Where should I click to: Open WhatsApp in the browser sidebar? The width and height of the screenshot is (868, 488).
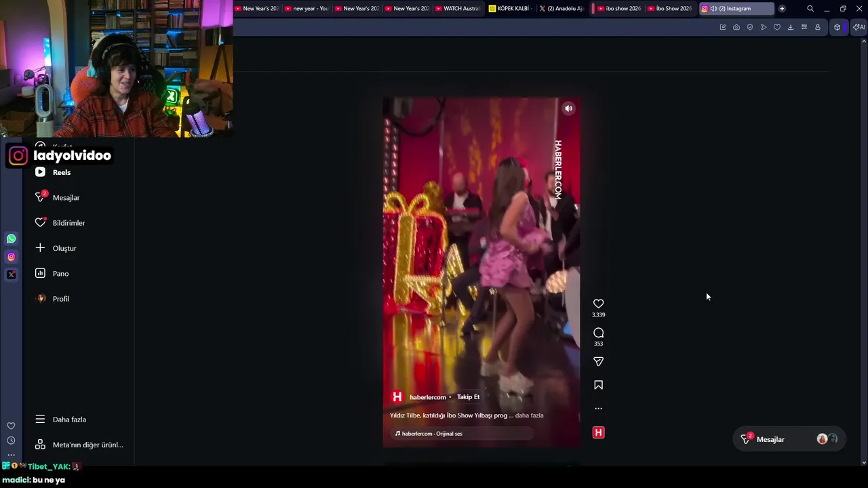pos(12,239)
